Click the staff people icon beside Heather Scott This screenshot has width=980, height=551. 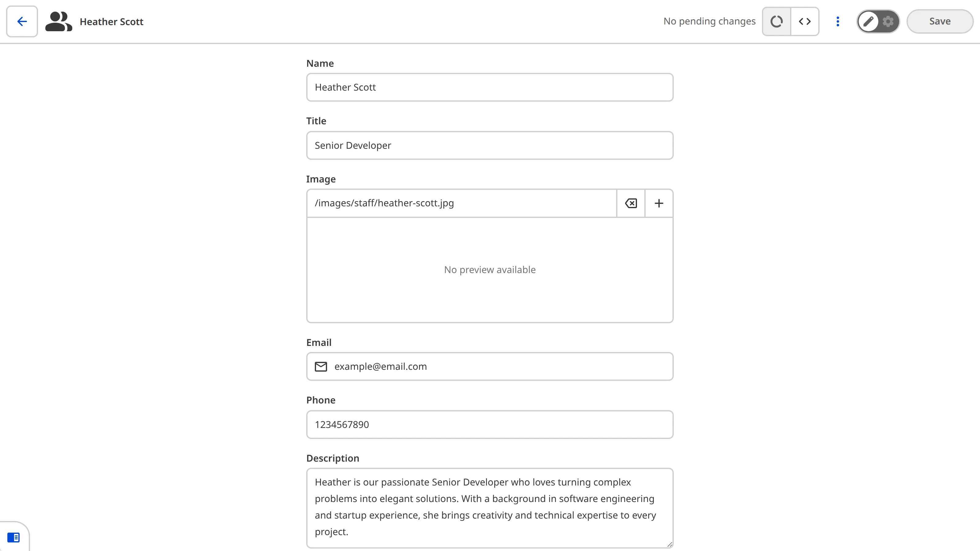tap(58, 21)
